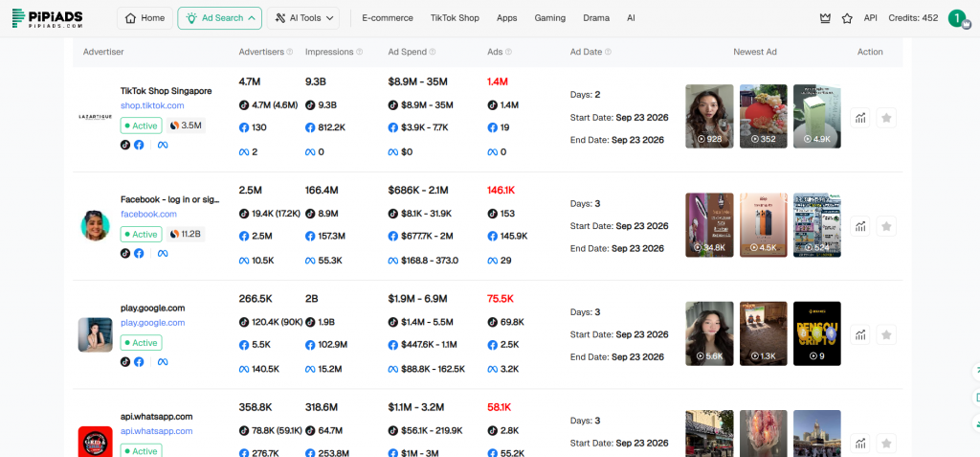980x457 pixels.
Task: Open ad thumbnail with 928 views
Action: [709, 117]
